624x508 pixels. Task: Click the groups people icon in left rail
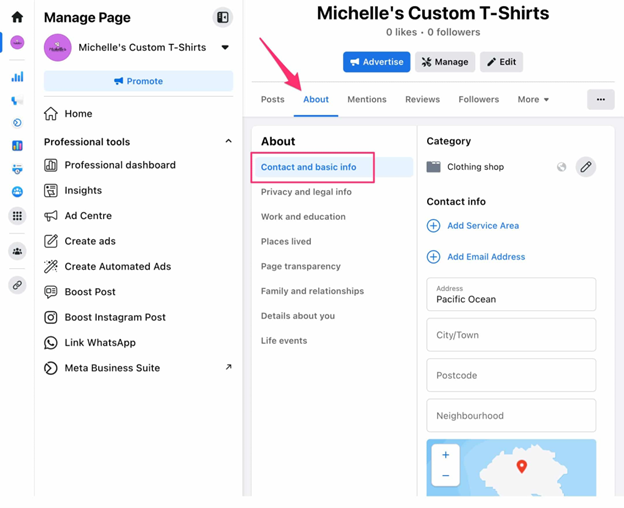pyautogui.click(x=17, y=251)
